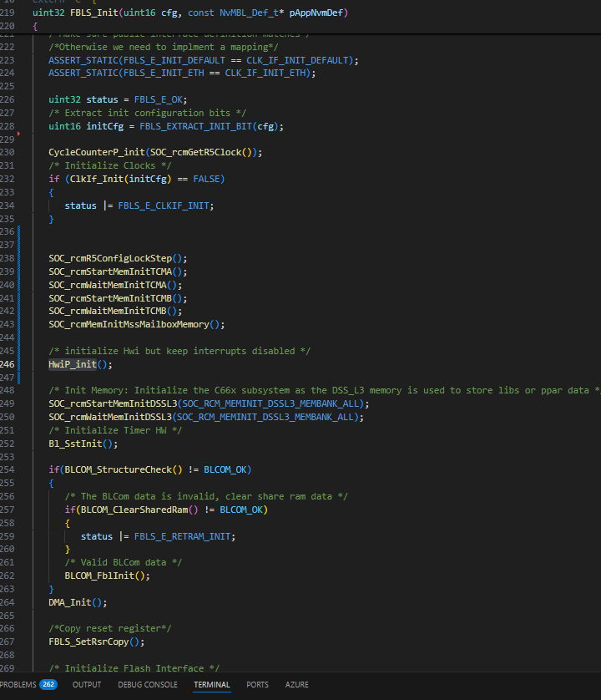Open the DEBUG CONSOLE tab

tap(147, 684)
